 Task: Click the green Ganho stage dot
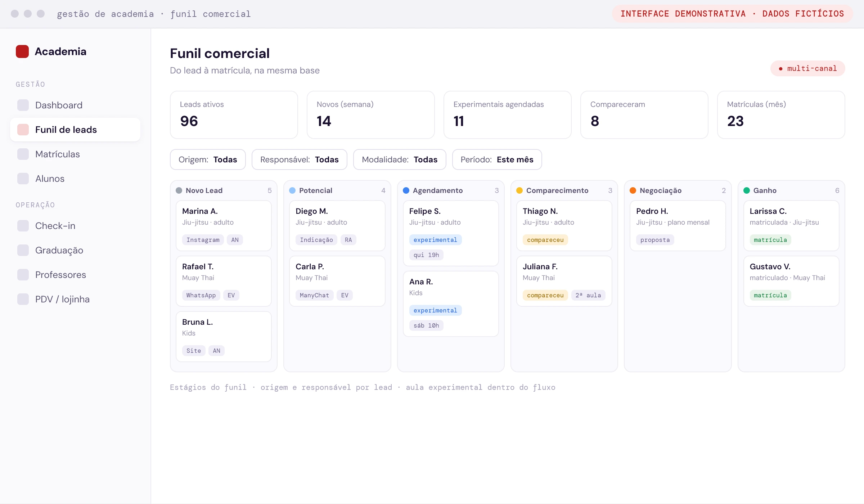coord(747,190)
